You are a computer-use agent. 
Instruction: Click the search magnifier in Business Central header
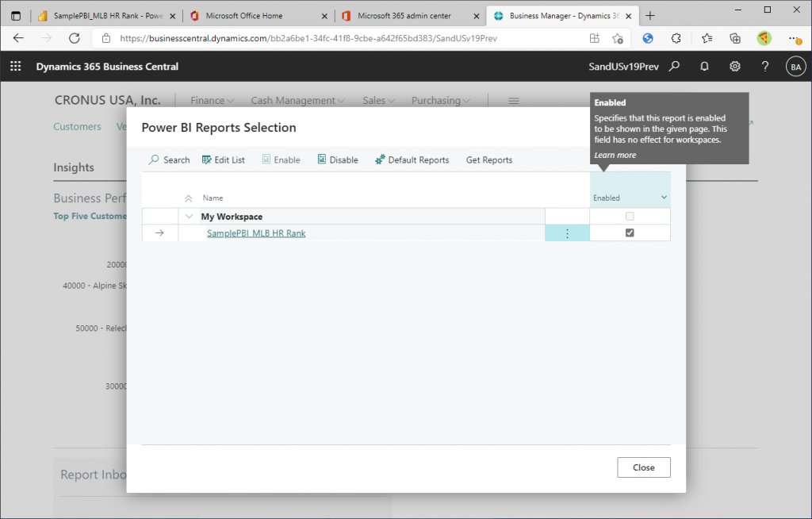[674, 67]
